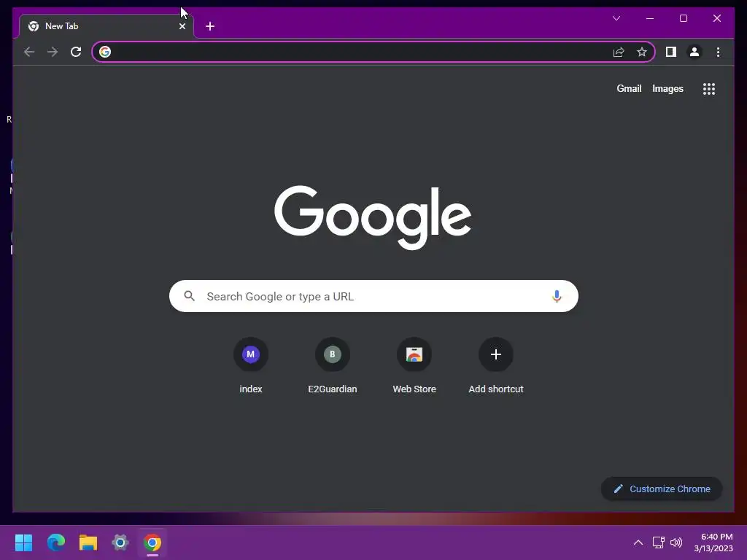The height and width of the screenshot is (560, 747).
Task: Open network status tray icon
Action: tap(659, 542)
